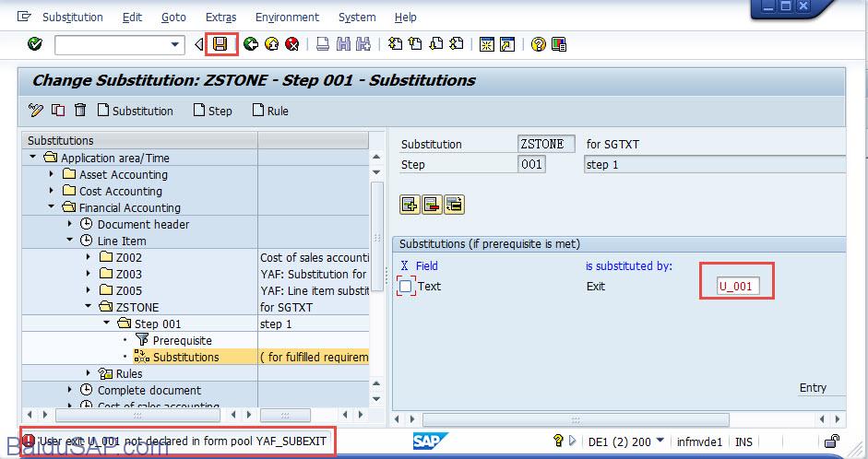Click the yellow question icon in status bar
868x459 pixels.
558,441
